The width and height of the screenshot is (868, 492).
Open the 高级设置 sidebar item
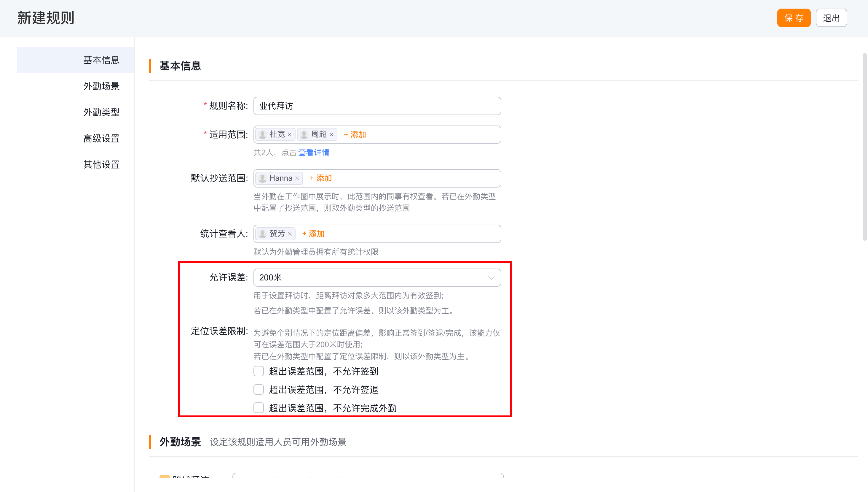pyautogui.click(x=101, y=139)
